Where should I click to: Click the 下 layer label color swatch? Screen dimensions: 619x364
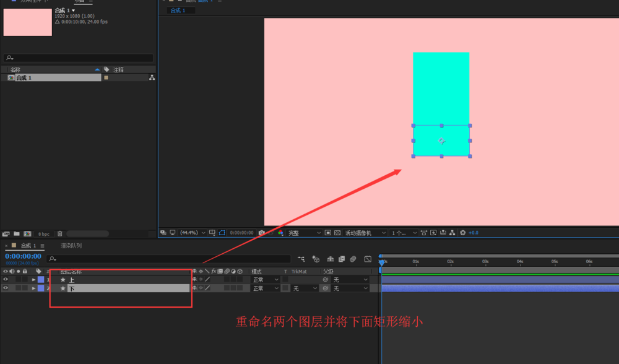click(41, 287)
